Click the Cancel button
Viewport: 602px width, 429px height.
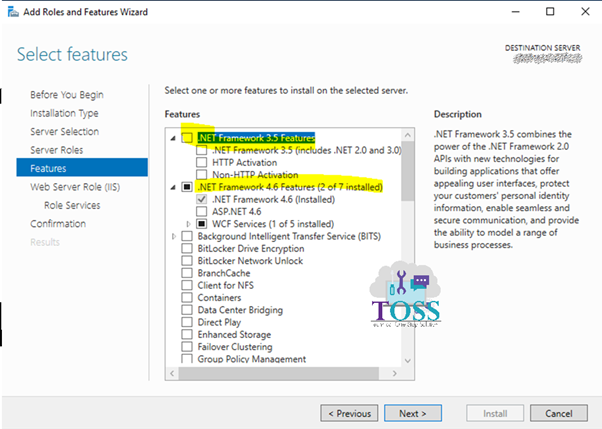coord(559,413)
